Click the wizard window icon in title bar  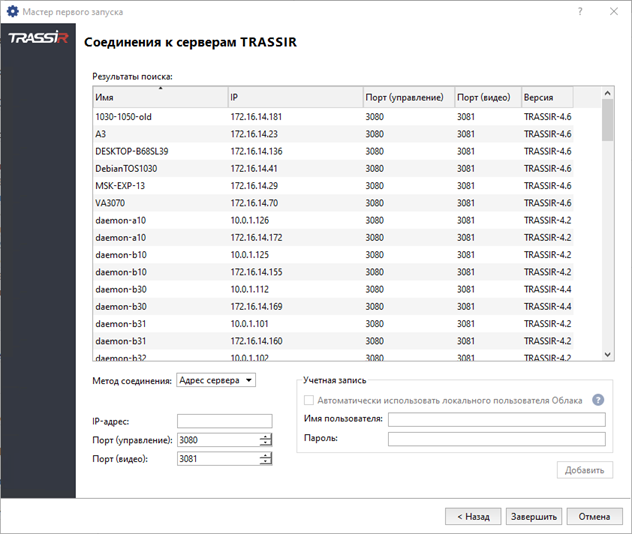click(x=11, y=10)
